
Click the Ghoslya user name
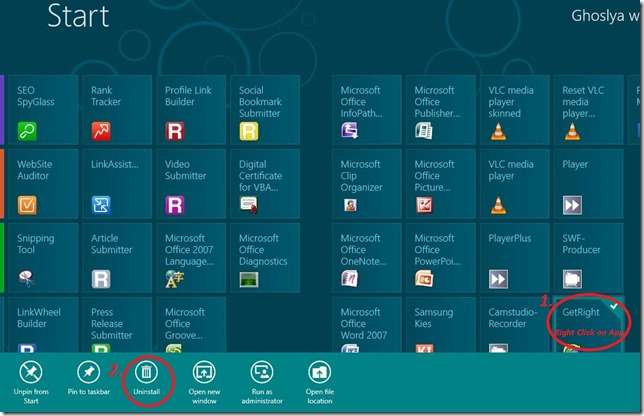tap(605, 16)
